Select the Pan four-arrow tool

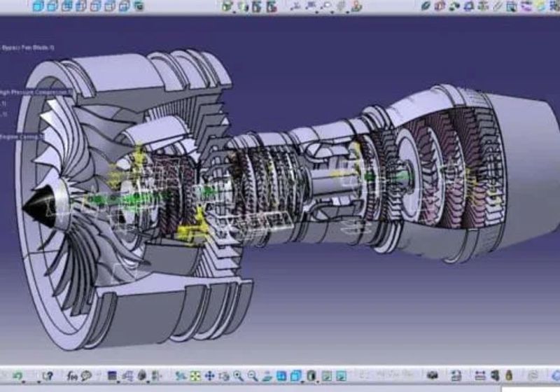click(209, 376)
